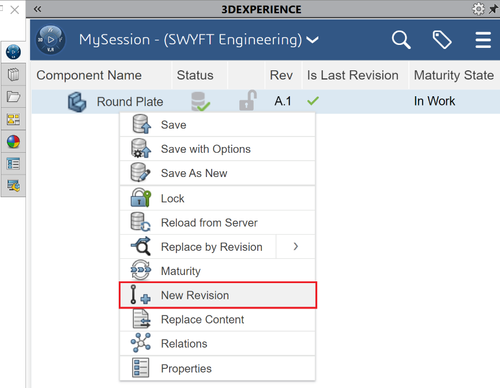Image resolution: width=500 pixels, height=388 pixels.
Task: Open the view palette side tab icon
Action: click(13, 119)
